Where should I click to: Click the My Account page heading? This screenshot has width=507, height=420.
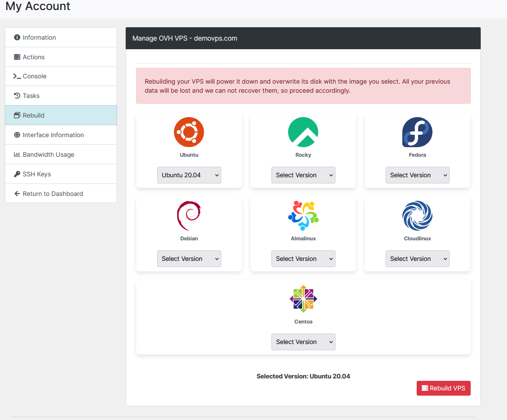38,6
